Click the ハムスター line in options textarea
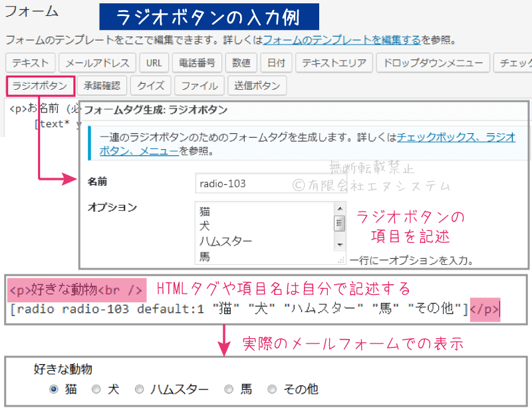 point(225,241)
